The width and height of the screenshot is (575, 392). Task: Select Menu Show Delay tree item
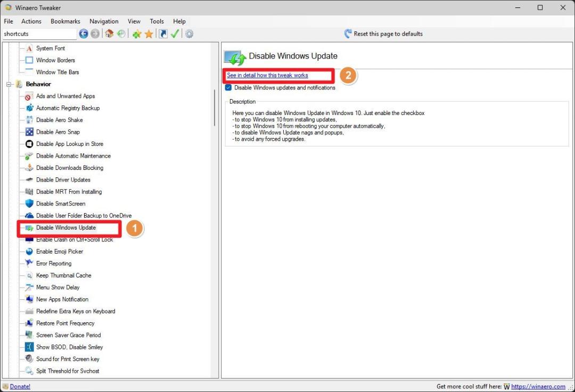[x=58, y=288]
